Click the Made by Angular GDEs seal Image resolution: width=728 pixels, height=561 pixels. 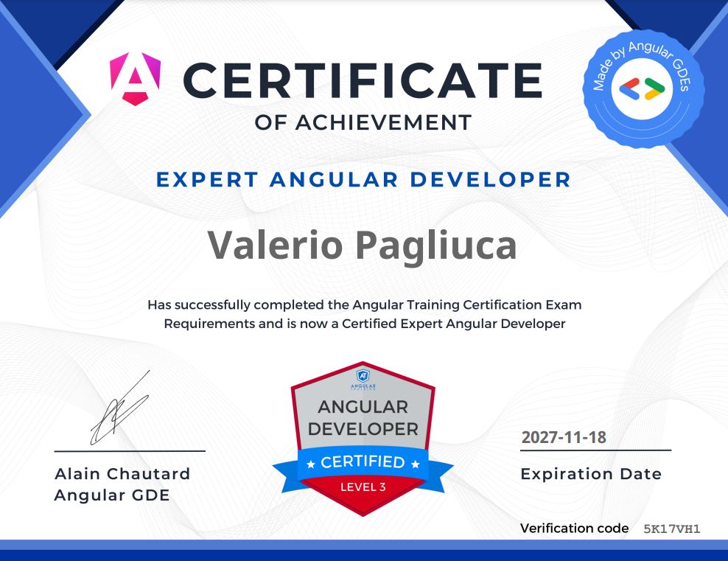(643, 88)
